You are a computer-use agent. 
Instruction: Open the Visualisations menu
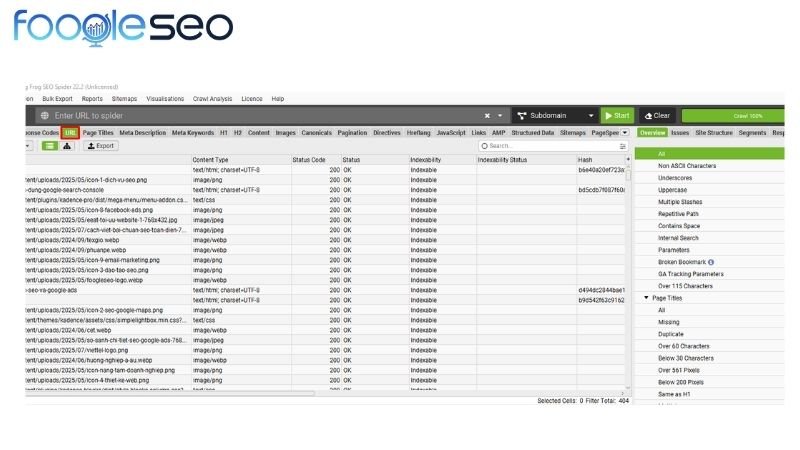tap(165, 99)
